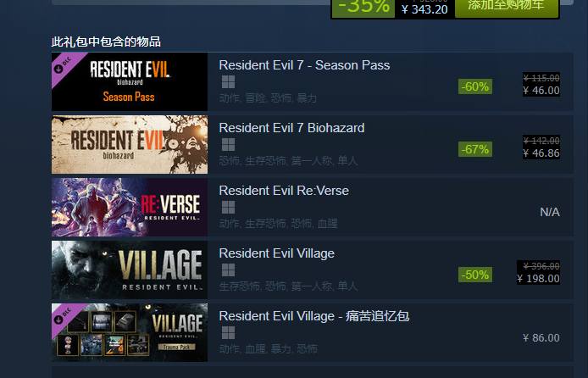Open Resident Evil Village - 痛苦追忆包 title
Screen dimensions: 588x378
(x=313, y=316)
